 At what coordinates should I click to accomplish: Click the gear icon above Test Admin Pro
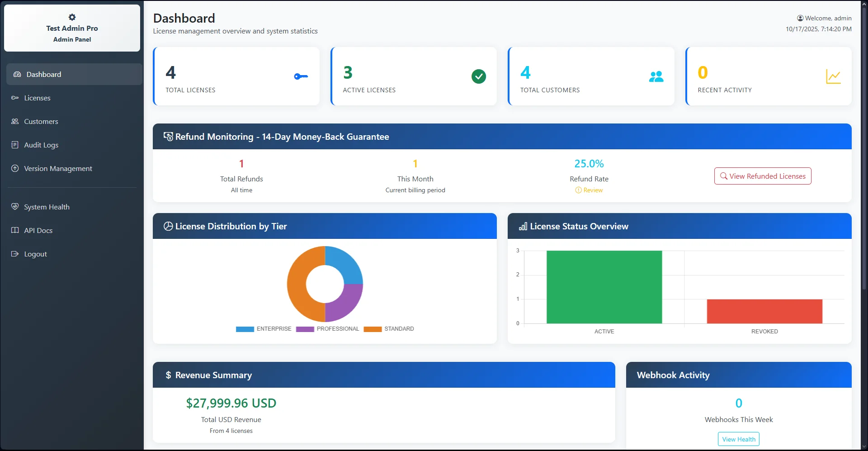72,17
